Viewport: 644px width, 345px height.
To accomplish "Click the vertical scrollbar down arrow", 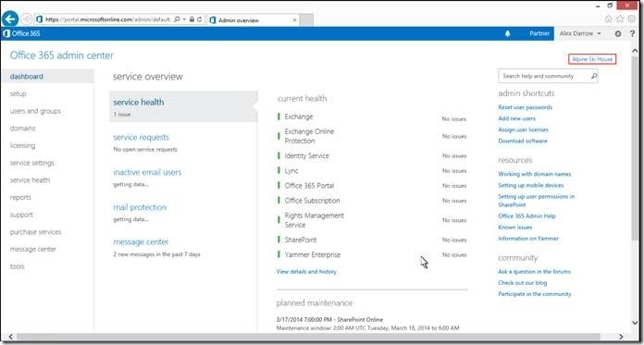I will [636, 323].
